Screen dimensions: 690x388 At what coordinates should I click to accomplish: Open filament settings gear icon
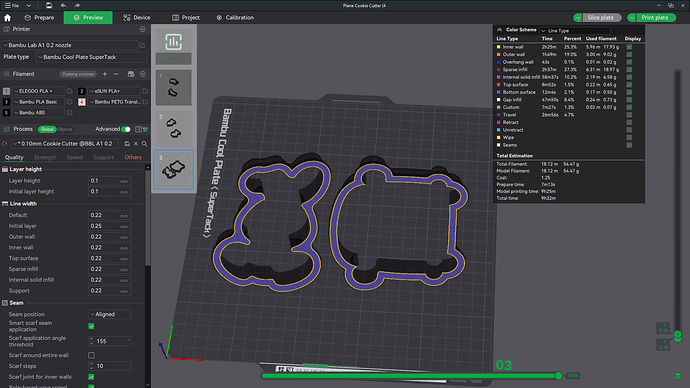click(x=143, y=74)
